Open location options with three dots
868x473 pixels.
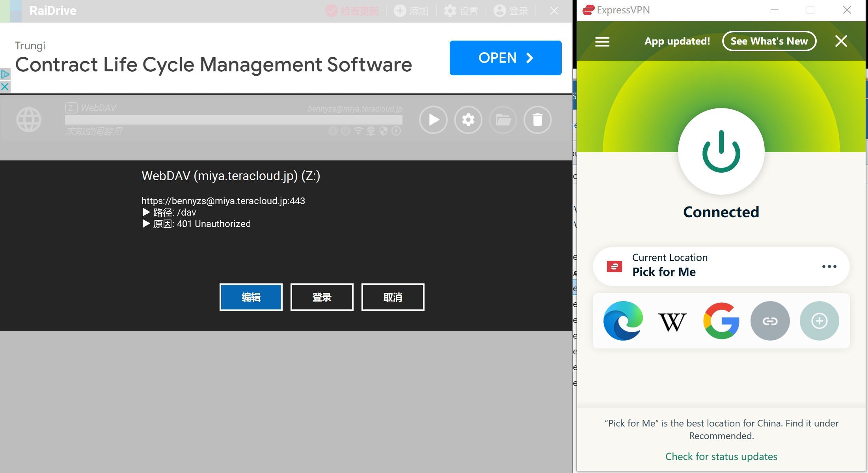[829, 266]
